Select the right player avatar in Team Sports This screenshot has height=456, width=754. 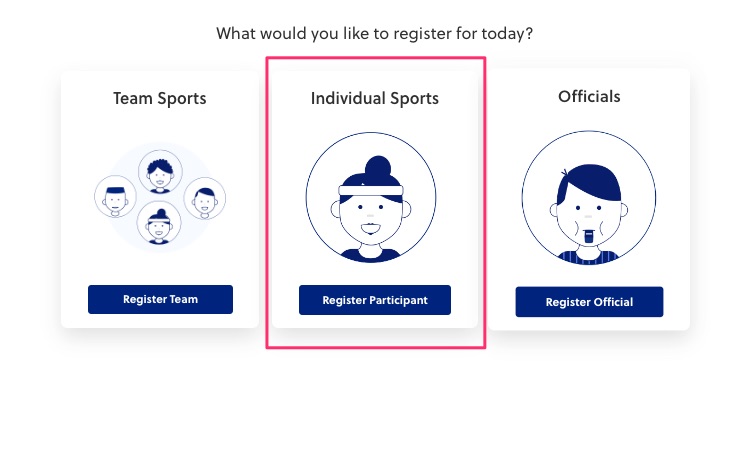(205, 198)
